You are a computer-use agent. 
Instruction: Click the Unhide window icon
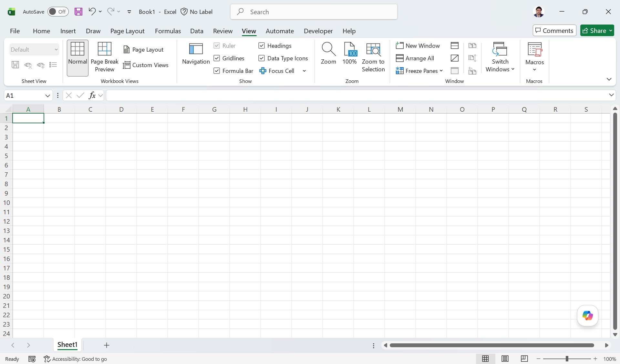(455, 71)
